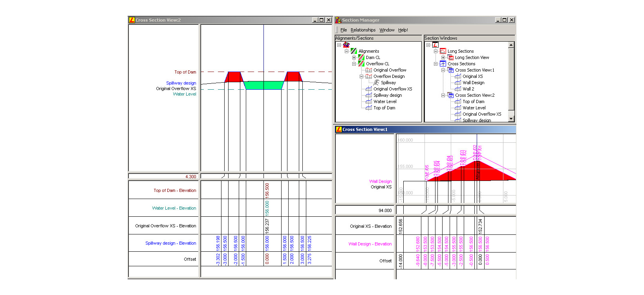Click the Spillway icon in Alignments tree
The image size is (644, 295).
(376, 83)
